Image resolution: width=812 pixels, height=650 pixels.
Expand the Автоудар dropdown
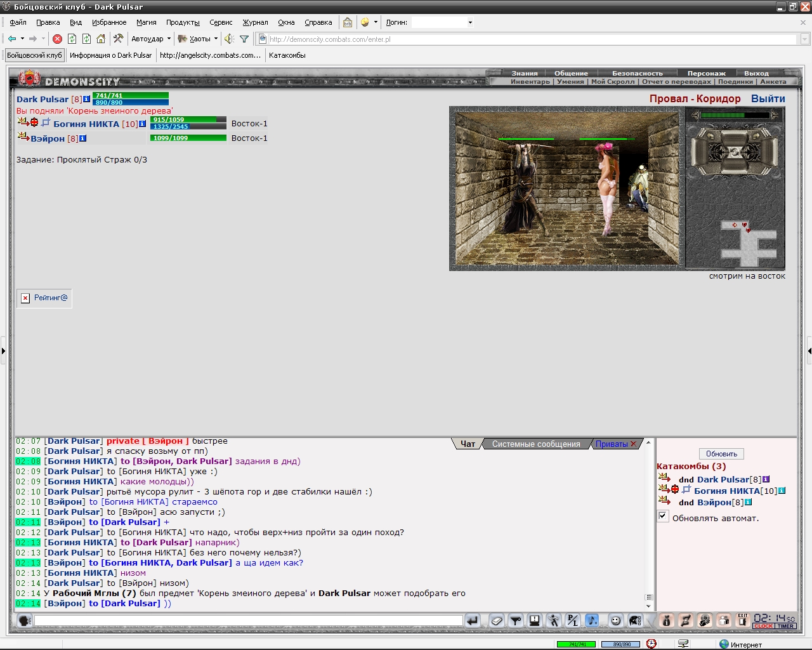[x=169, y=39]
